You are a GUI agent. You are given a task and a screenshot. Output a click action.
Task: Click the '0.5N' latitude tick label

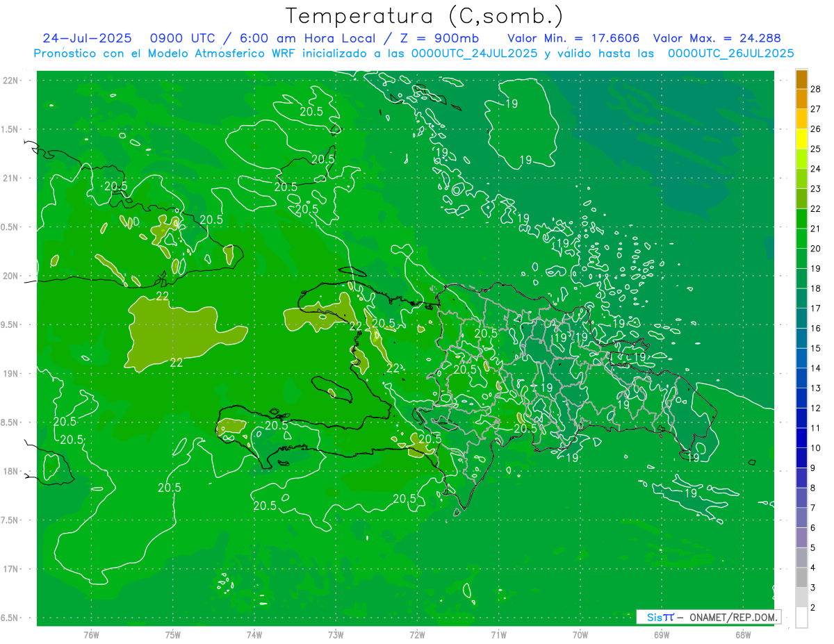(x=10, y=227)
